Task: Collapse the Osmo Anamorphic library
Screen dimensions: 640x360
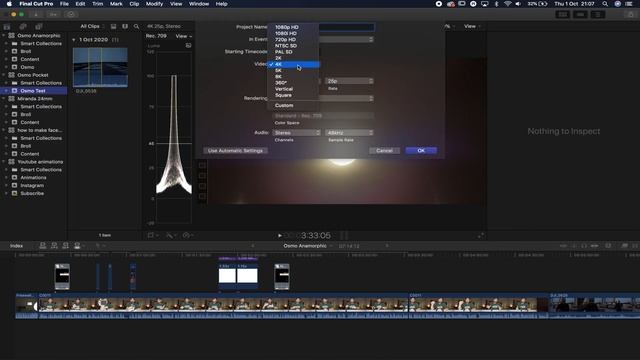Action: point(4,36)
